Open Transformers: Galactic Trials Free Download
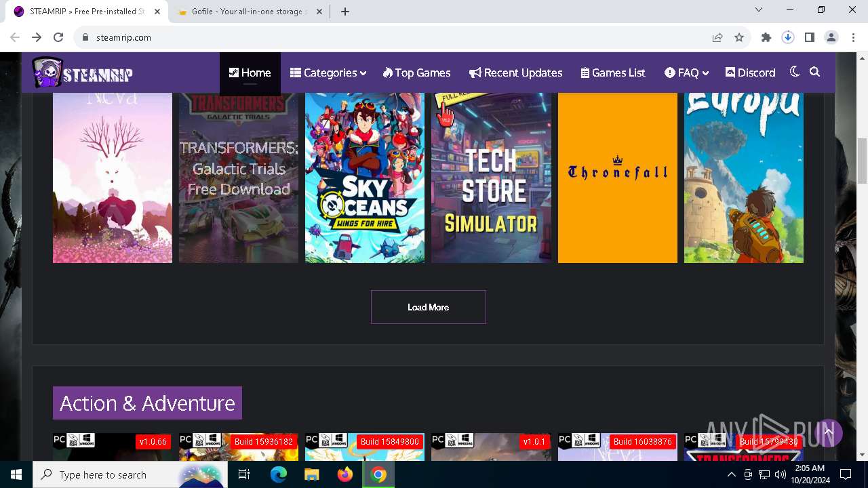Viewport: 868px width, 488px height. click(239, 178)
